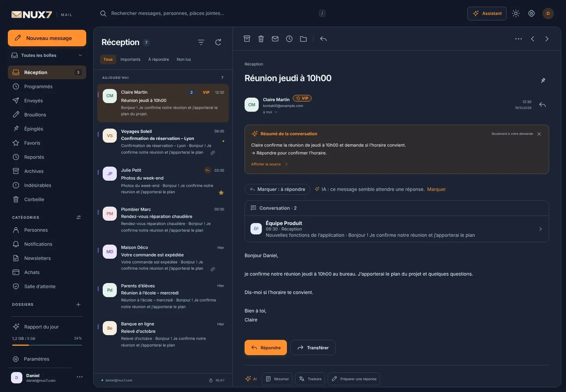
Task: Open settings gear in top bar
Action: tap(532, 13)
